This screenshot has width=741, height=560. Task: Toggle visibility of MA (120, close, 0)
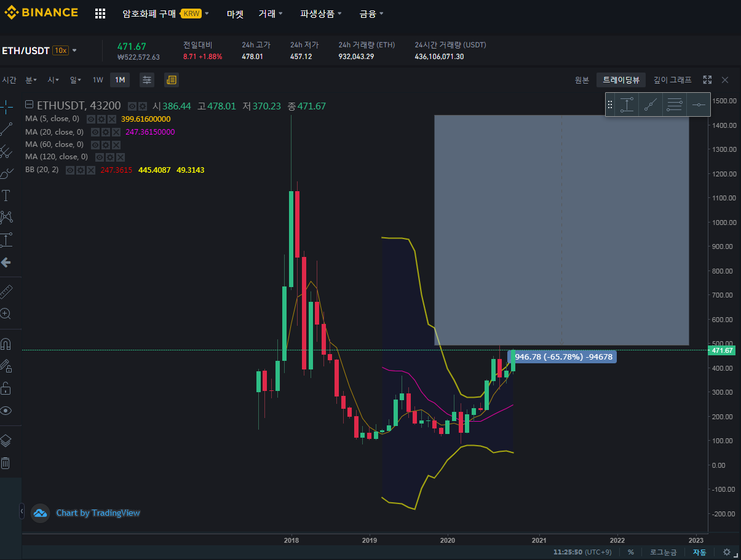click(x=100, y=157)
